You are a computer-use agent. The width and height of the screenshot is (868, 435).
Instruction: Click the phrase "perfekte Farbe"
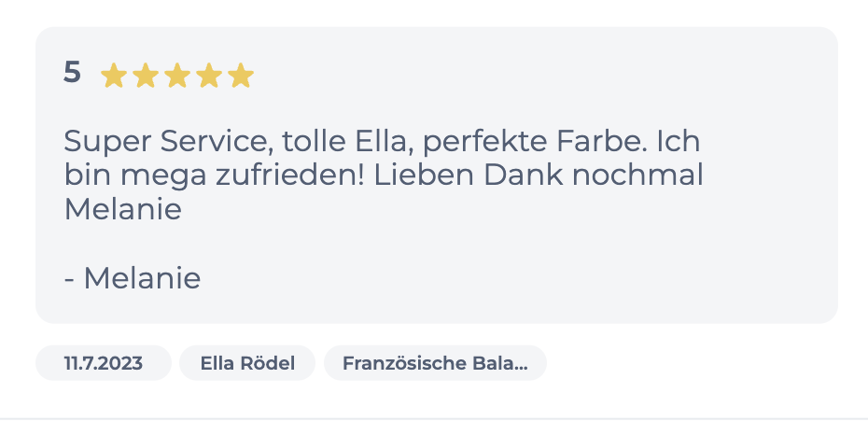tap(534, 143)
